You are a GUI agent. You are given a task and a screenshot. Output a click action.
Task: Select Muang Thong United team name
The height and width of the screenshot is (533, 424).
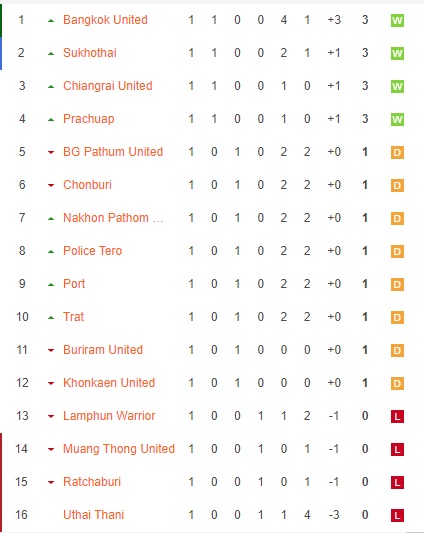coord(119,449)
